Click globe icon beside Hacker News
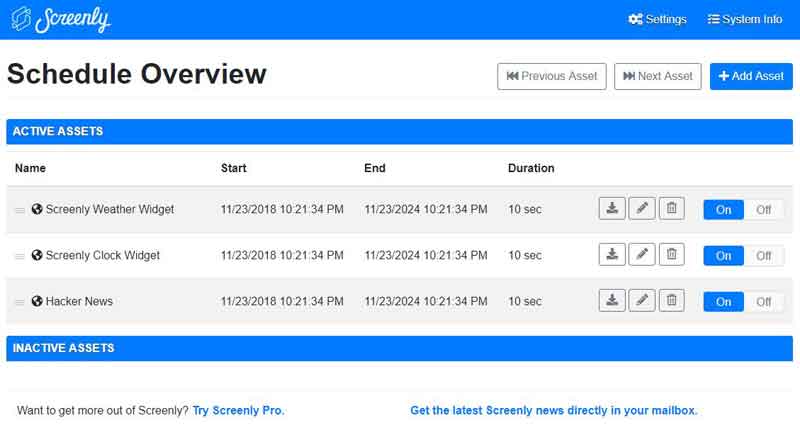This screenshot has height=425, width=800. point(37,301)
